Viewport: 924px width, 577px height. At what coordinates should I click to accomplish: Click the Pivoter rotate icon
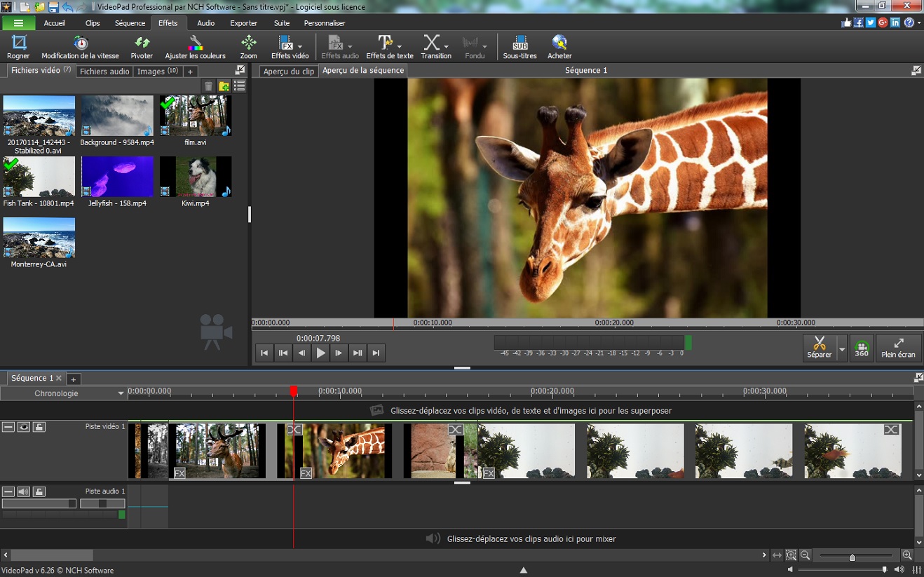(142, 47)
